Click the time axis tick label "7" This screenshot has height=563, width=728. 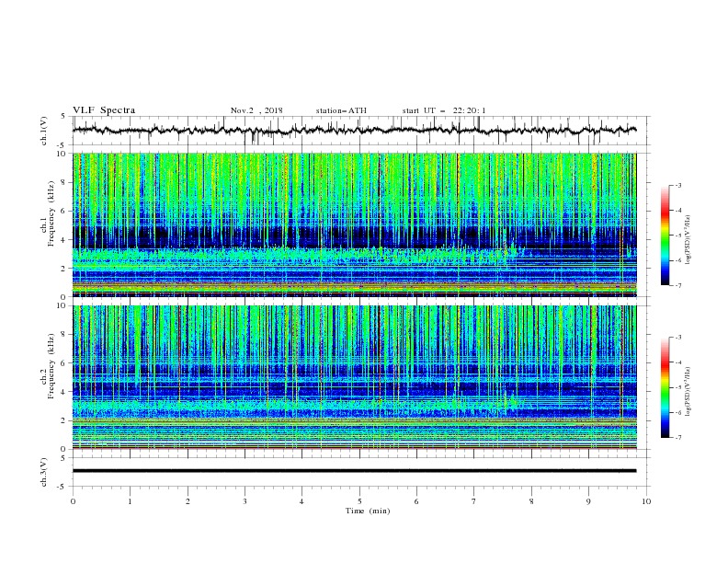(x=474, y=501)
